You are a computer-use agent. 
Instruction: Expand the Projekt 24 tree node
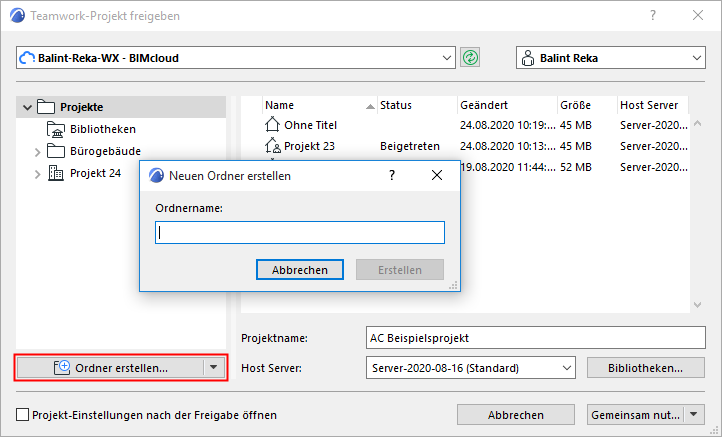(38, 174)
